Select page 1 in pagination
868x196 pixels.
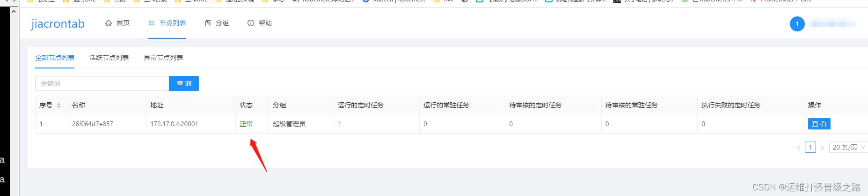810,147
